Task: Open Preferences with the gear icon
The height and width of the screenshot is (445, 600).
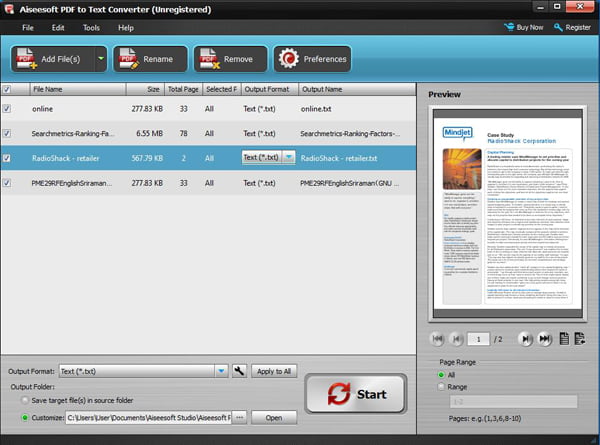Action: (x=312, y=59)
